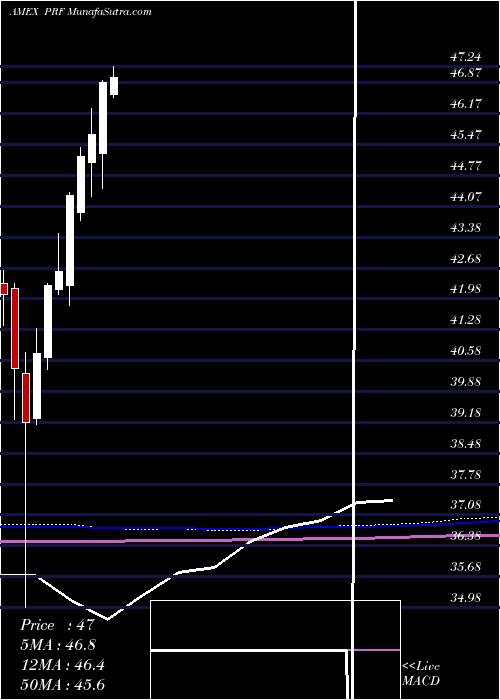The height and width of the screenshot is (700, 500).
Task: Select the 45.47 price axis label
Action: point(466,134)
